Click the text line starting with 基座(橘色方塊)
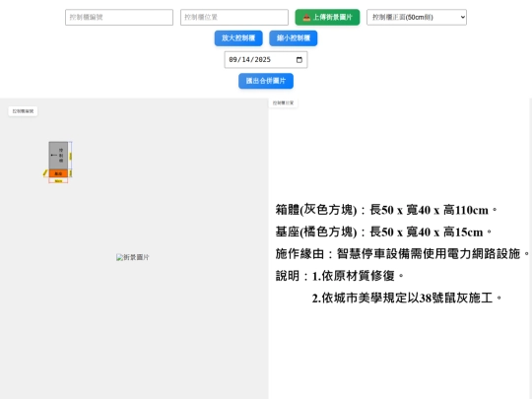 pyautogui.click(x=384, y=233)
